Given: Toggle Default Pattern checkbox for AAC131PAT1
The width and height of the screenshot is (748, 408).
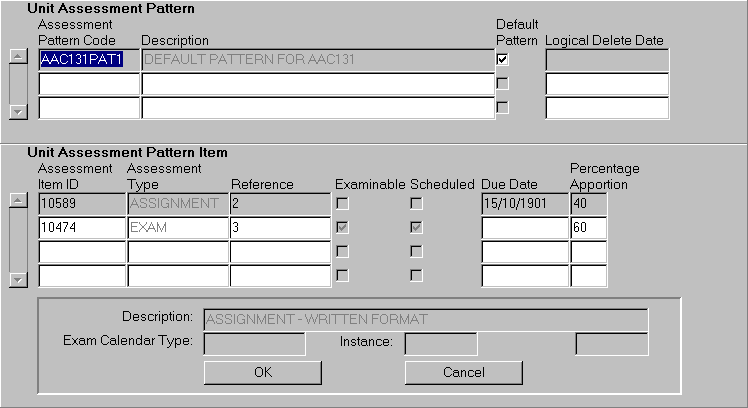Looking at the screenshot, I should (502, 60).
